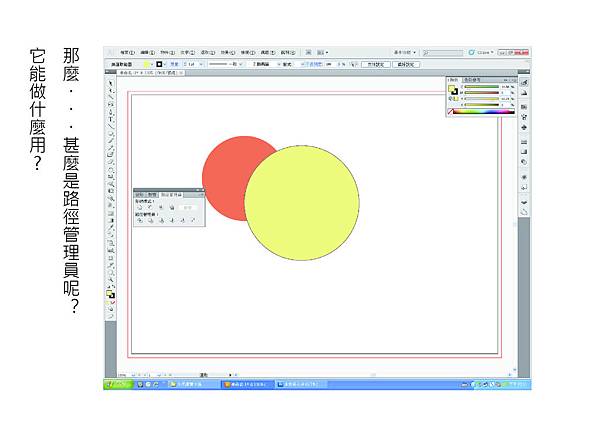Viewport: 600px width, 427px height.
Task: Click the topmost icon in right panel dock
Action: [524, 83]
